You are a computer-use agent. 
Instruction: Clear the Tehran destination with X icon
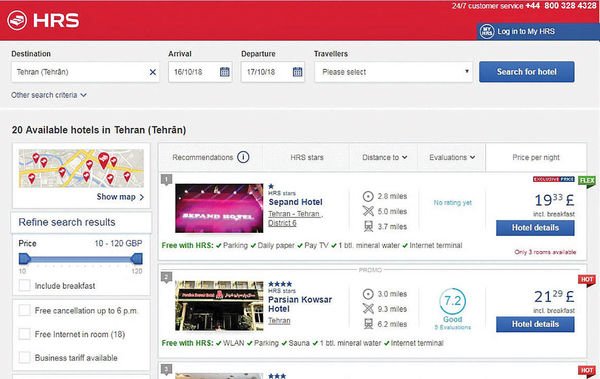pyautogui.click(x=153, y=72)
